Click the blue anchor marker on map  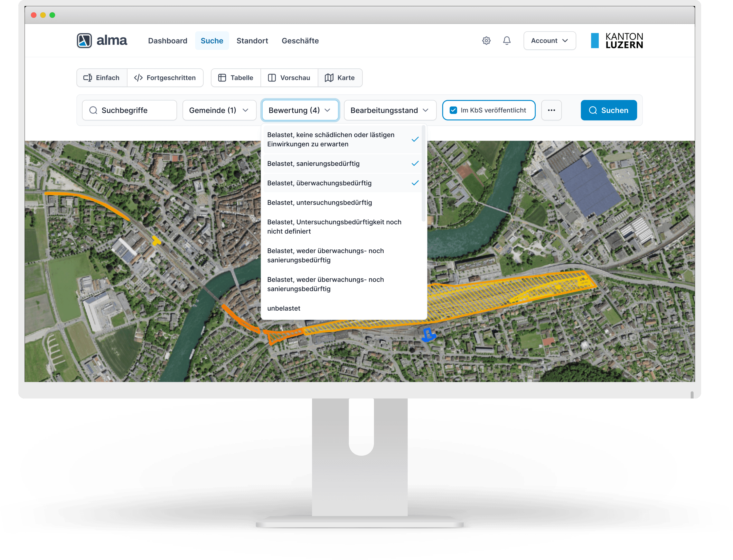pyautogui.click(x=428, y=334)
